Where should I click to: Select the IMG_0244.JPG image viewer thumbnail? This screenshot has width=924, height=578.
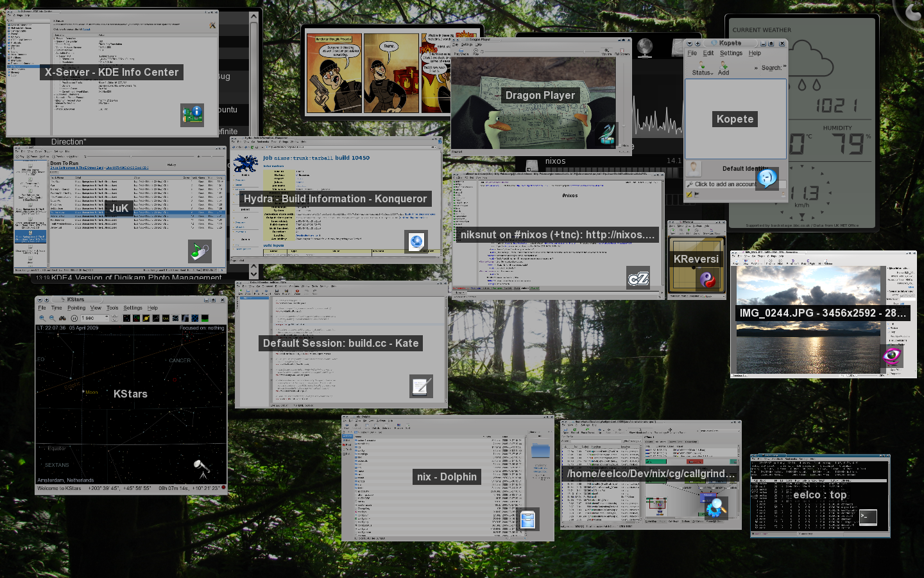[823, 313]
